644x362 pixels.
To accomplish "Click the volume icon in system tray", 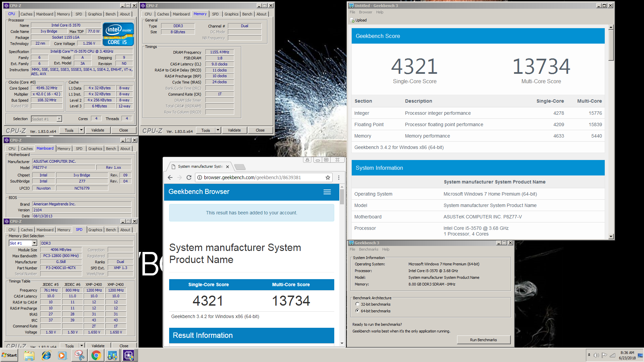I will coord(596,355).
